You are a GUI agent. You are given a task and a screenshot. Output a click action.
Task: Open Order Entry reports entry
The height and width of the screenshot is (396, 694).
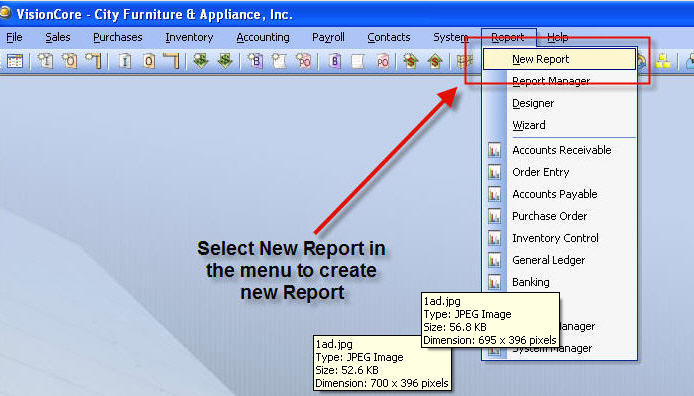[x=559, y=172]
